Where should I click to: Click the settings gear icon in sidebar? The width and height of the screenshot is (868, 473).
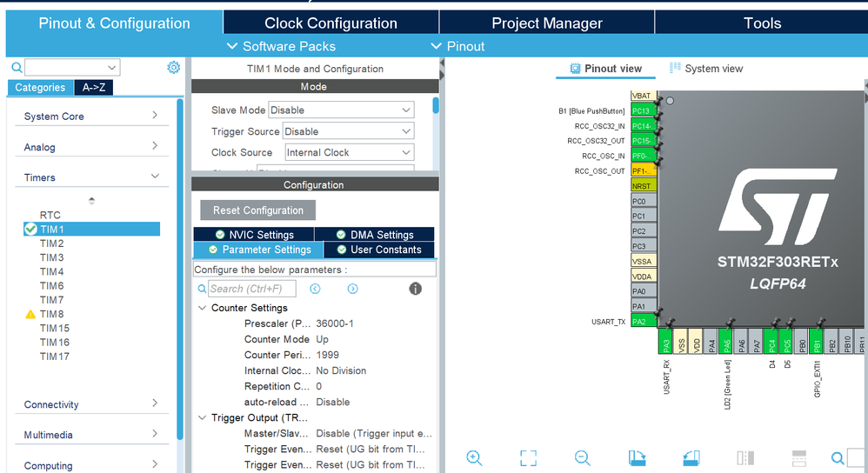(173, 68)
